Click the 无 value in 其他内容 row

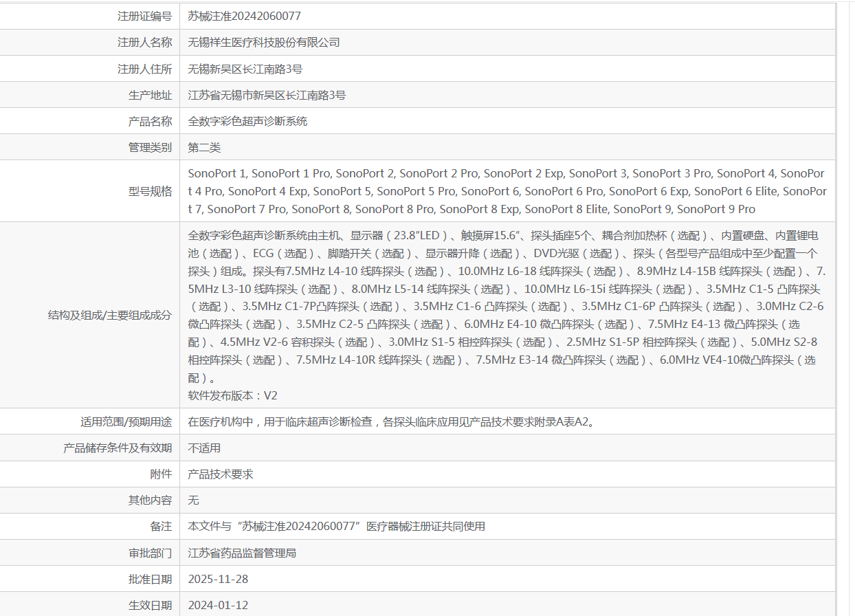194,500
